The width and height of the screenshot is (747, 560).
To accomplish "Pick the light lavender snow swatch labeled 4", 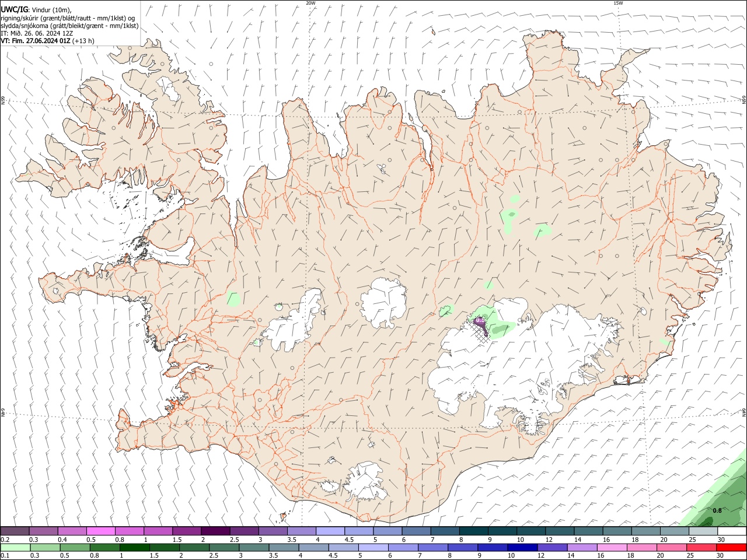I will 330,531.
